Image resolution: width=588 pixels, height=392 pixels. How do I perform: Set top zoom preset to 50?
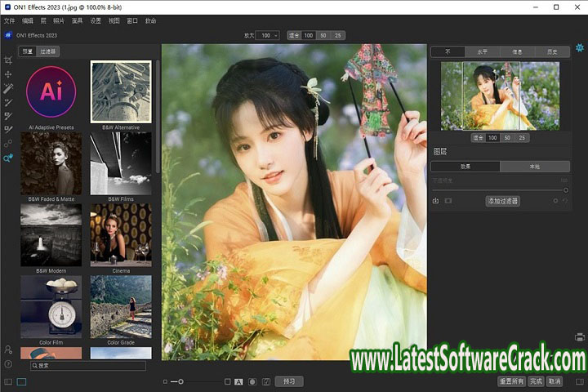[323, 35]
